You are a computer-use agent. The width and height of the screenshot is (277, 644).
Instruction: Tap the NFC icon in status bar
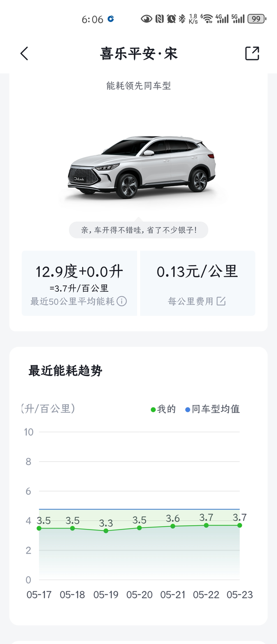159,19
